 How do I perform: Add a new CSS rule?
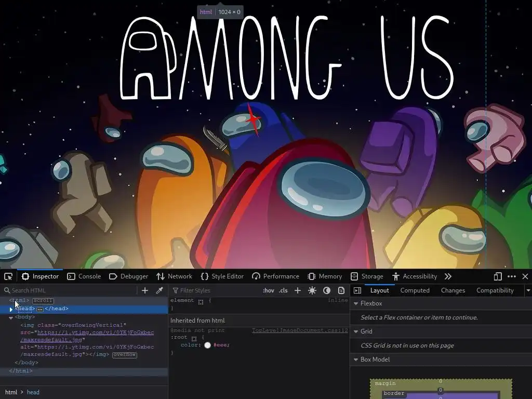(x=298, y=290)
